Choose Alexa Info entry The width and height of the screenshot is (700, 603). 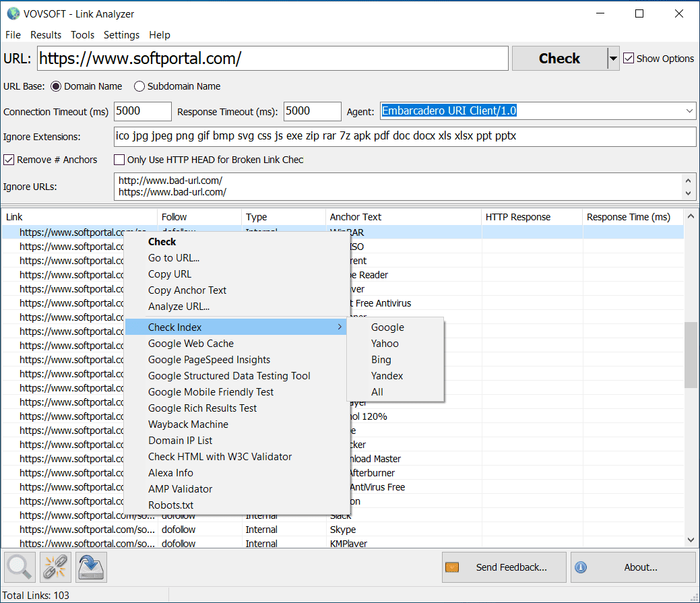click(236, 473)
